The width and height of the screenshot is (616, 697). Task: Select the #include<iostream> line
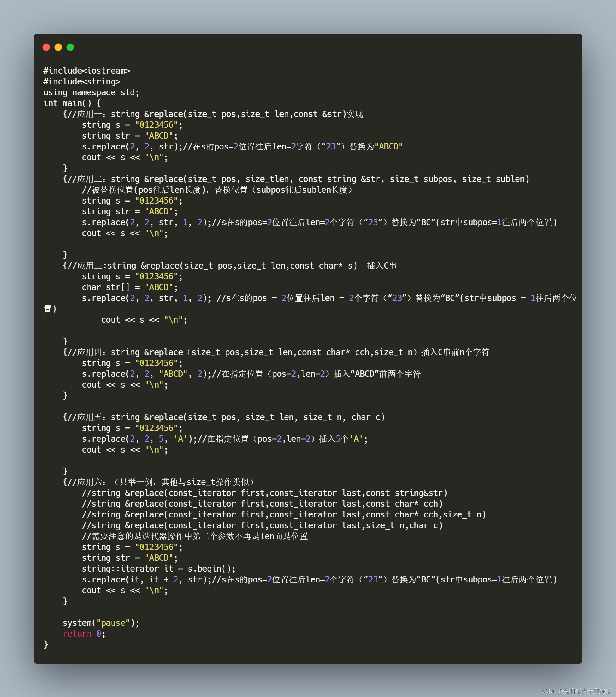click(87, 71)
